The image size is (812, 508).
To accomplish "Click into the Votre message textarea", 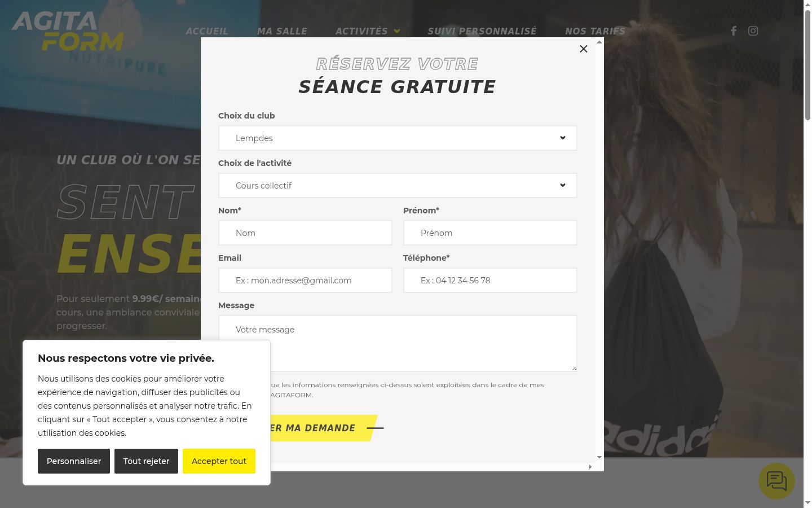I will click(x=398, y=343).
